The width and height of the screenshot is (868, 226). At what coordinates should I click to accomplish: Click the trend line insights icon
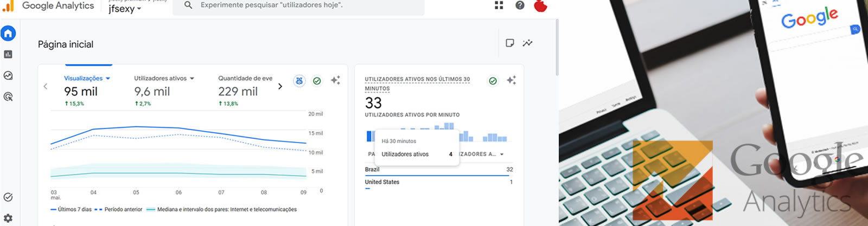click(527, 43)
